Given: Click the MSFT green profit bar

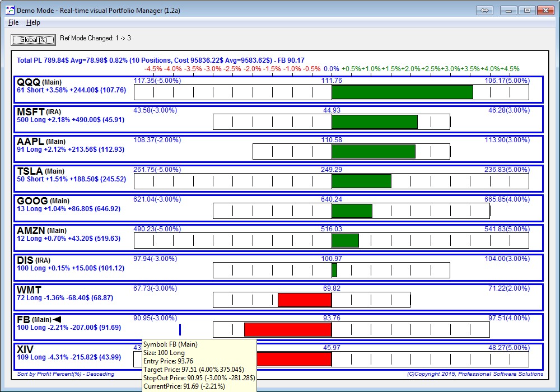Looking at the screenshot, I should point(375,122).
